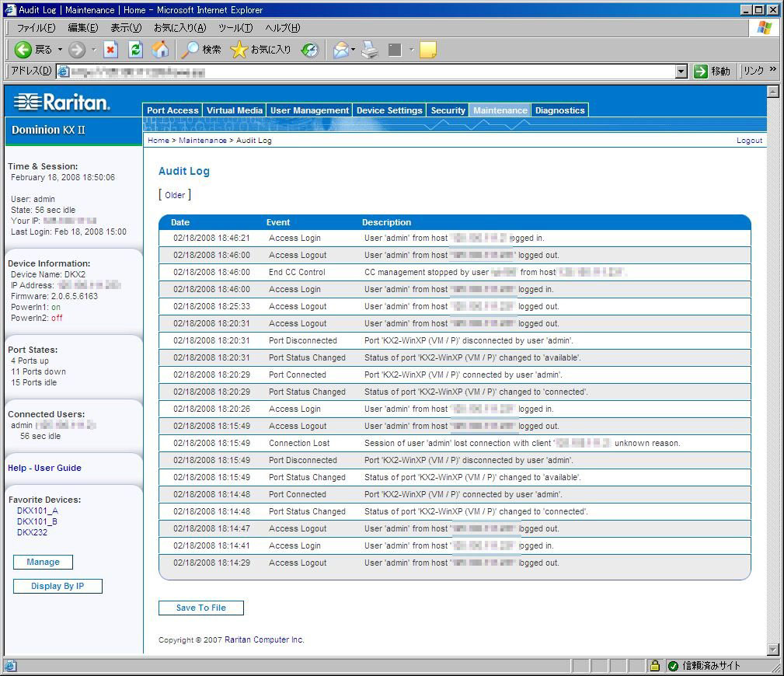Click the Home house icon
The width and height of the screenshot is (784, 676).
point(160,50)
